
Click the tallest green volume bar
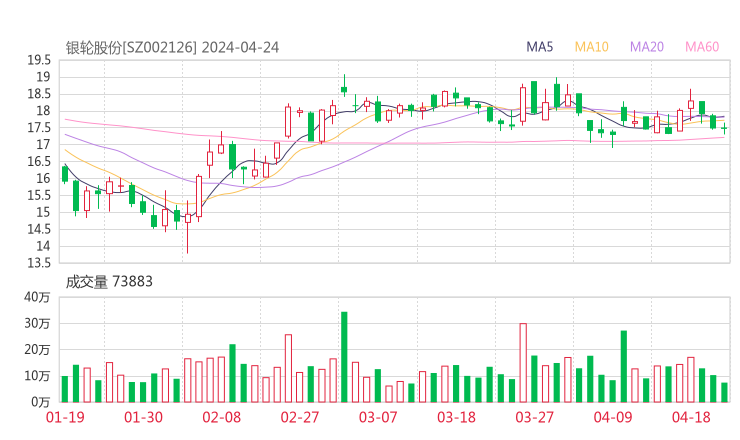pyautogui.click(x=344, y=357)
